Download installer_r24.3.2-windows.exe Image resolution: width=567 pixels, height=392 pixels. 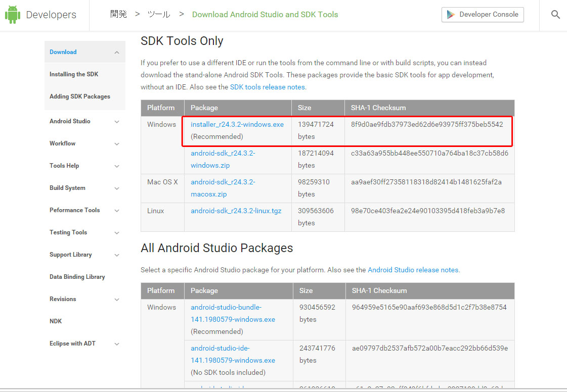click(x=237, y=124)
